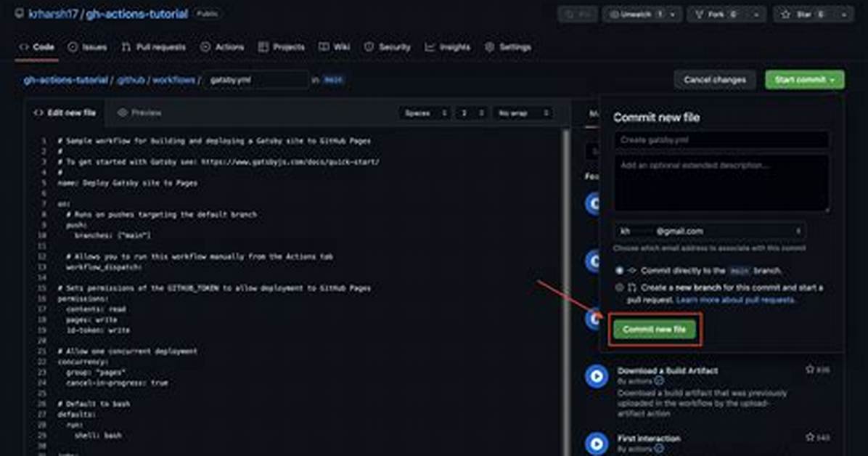
Task: Click the 'cancel-in-progress: true' code line
Action: [117, 383]
